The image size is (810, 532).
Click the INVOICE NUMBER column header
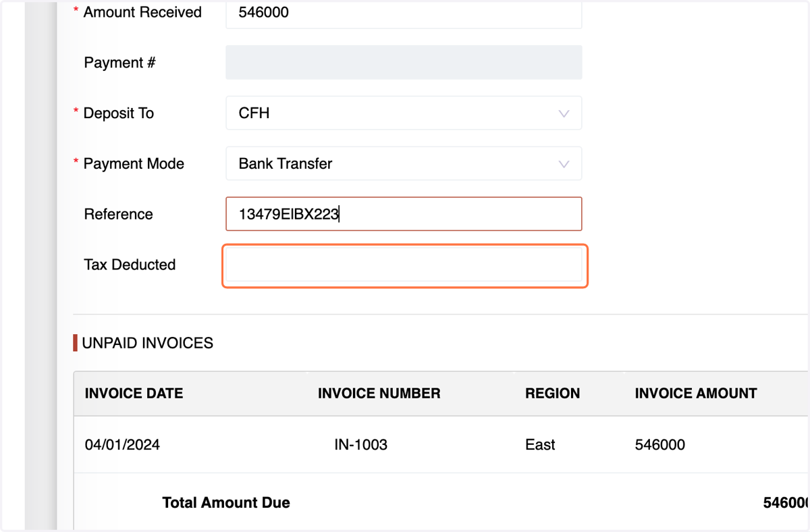tap(379, 394)
